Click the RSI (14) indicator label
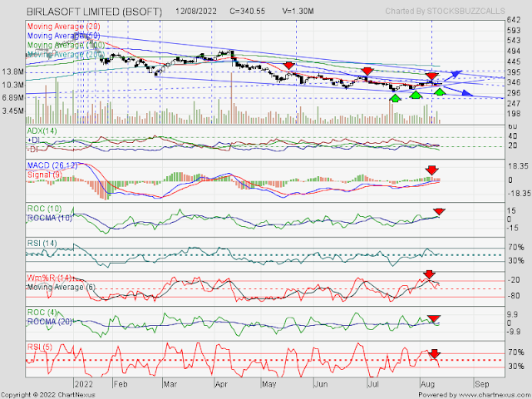The width and height of the screenshot is (532, 399). pos(42,244)
